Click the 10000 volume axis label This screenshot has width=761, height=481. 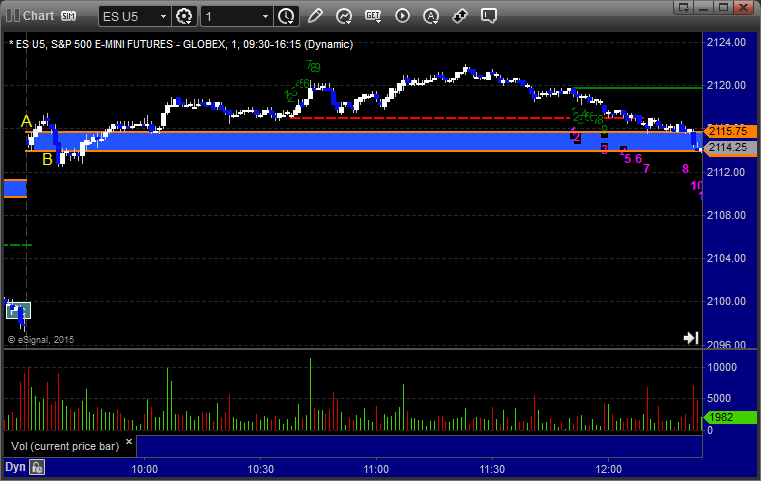tap(722, 367)
